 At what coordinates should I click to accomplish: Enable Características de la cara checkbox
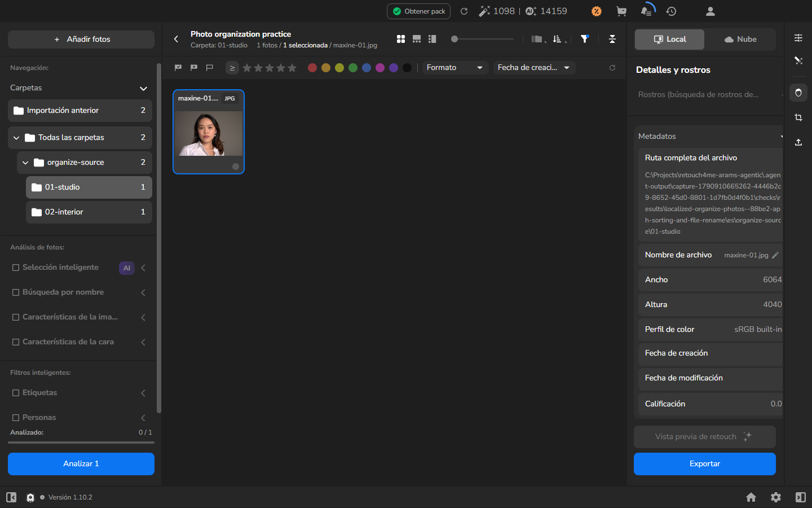(16, 342)
